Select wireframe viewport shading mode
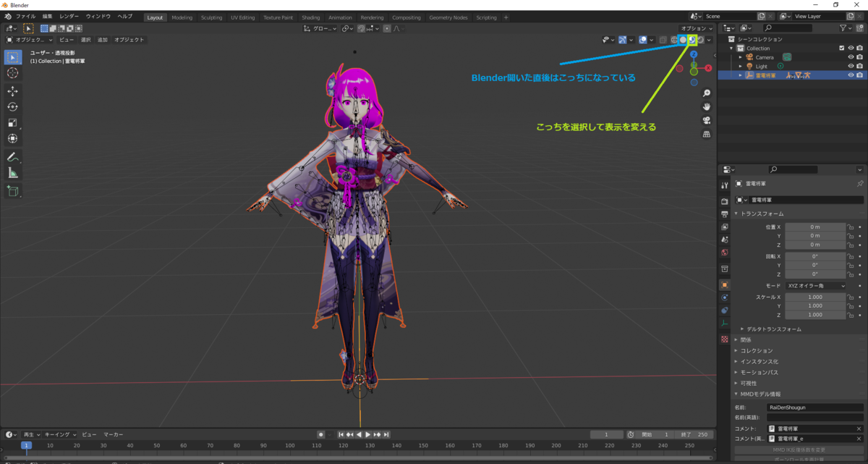The height and width of the screenshot is (464, 868). 673,40
